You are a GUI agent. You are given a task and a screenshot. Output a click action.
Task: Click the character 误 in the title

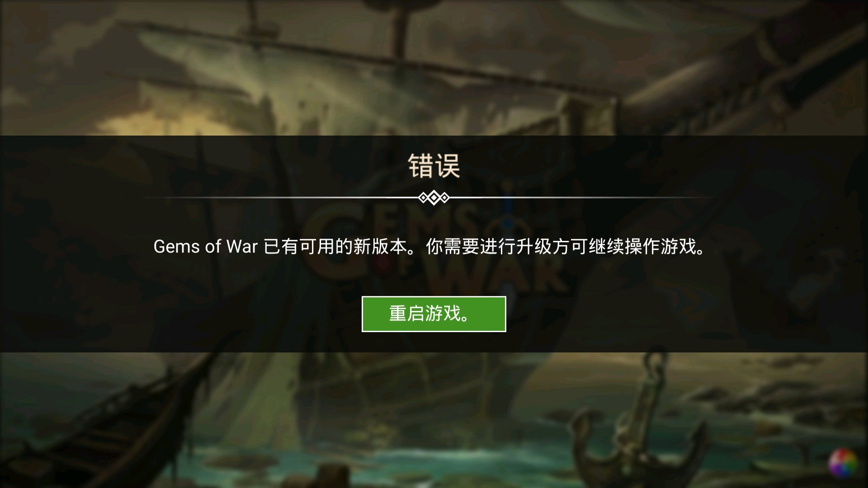(448, 166)
